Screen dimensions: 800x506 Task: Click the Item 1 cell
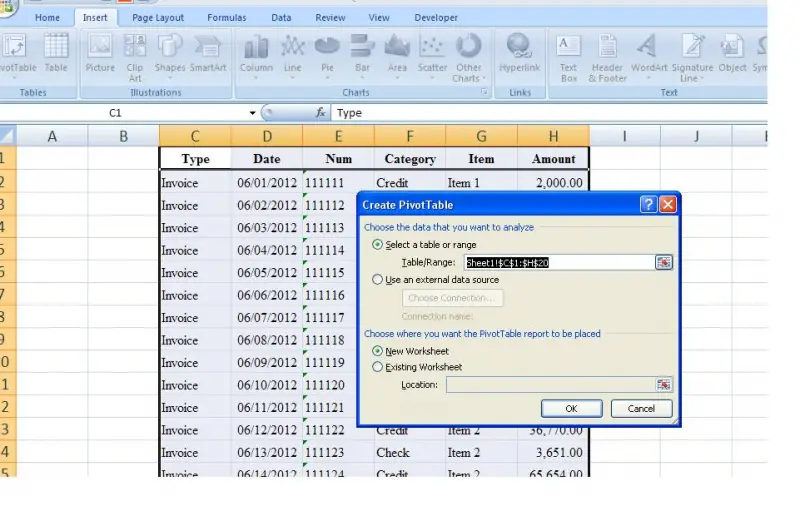[481, 183]
